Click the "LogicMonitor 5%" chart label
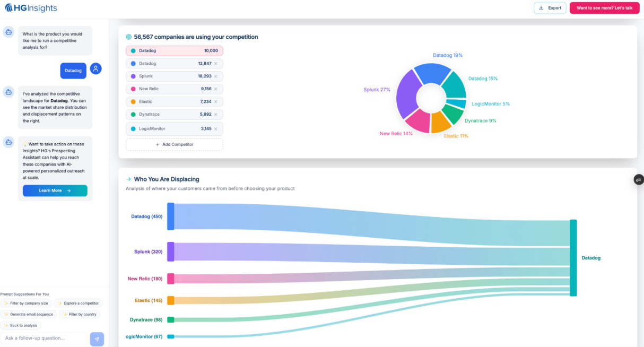This screenshot has width=644, height=347. click(491, 104)
